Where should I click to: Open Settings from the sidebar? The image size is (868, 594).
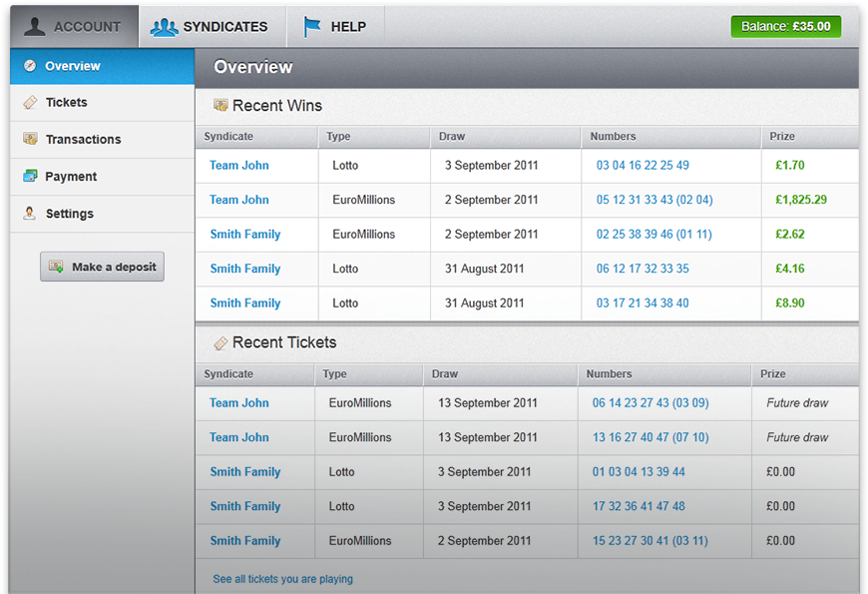(x=102, y=214)
